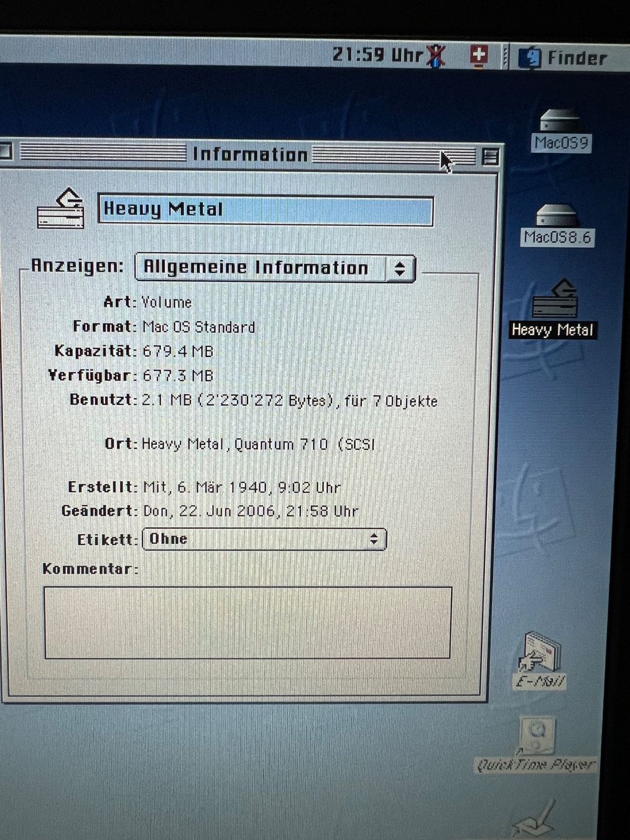This screenshot has width=630, height=840.
Task: Click the crossed-out icon beside the clock
Action: pyautogui.click(x=436, y=56)
